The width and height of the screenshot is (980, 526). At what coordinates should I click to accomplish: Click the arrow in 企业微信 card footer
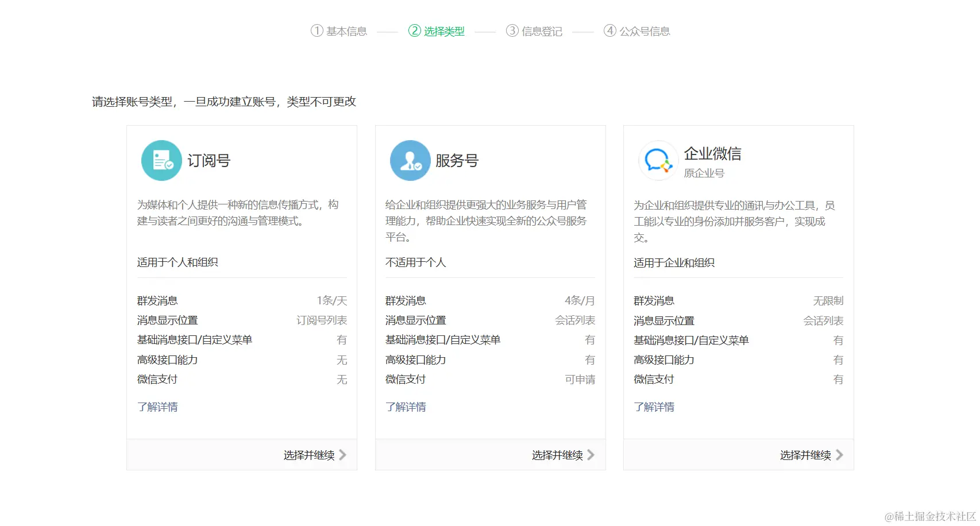(839, 455)
